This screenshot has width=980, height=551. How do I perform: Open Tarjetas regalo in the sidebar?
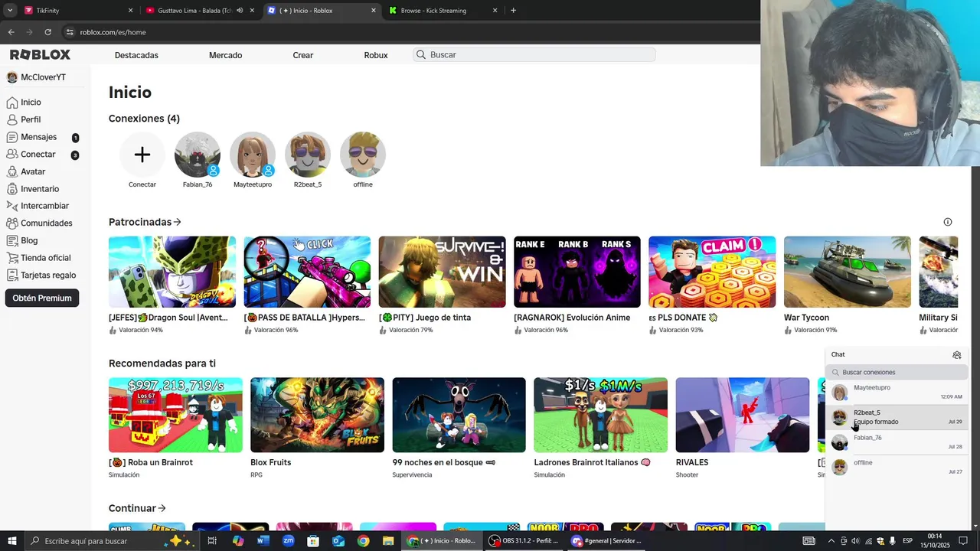[x=48, y=275]
